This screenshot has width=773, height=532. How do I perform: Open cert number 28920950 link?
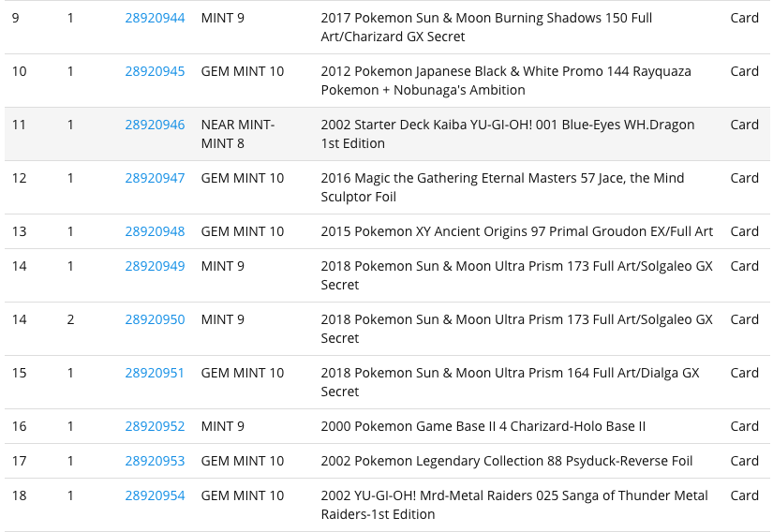coord(155,319)
